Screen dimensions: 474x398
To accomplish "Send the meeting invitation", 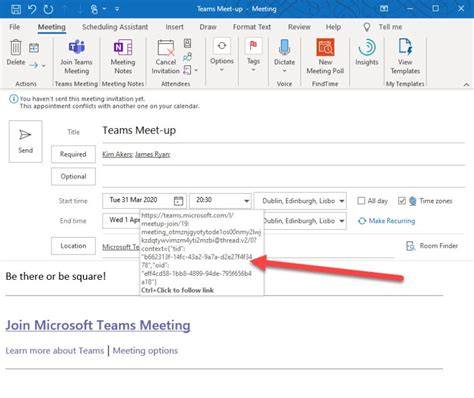I will pyautogui.click(x=25, y=141).
